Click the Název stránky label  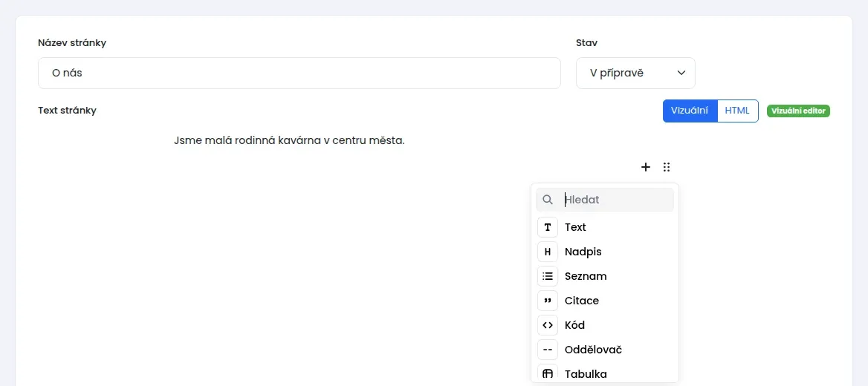tap(72, 43)
